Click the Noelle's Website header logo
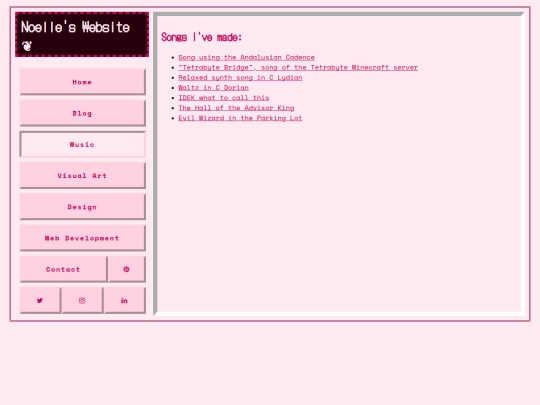The image size is (540, 405). 82,34
